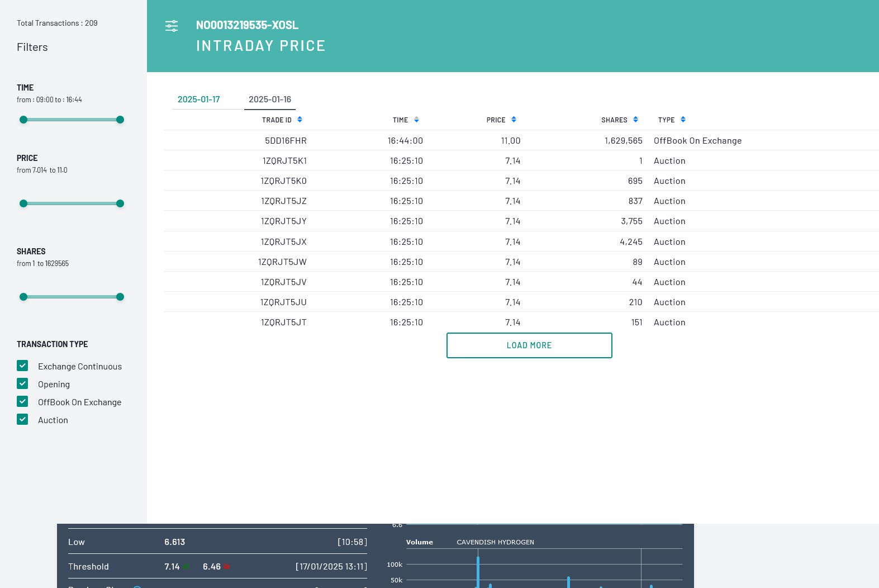
Task: Click the Low value 6.613
Action: click(174, 542)
